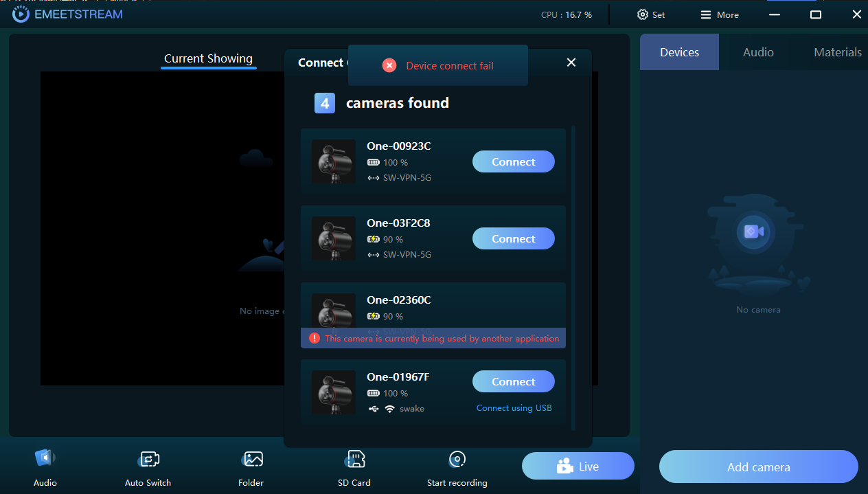Select the Devices tab

(x=679, y=52)
